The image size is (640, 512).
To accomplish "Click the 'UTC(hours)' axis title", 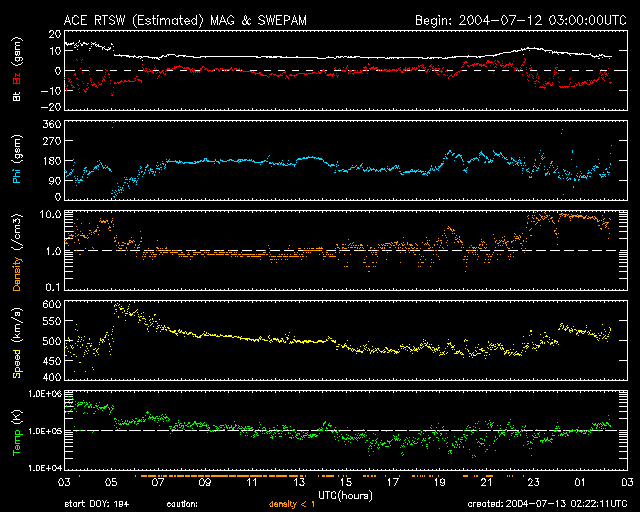I will [345, 496].
